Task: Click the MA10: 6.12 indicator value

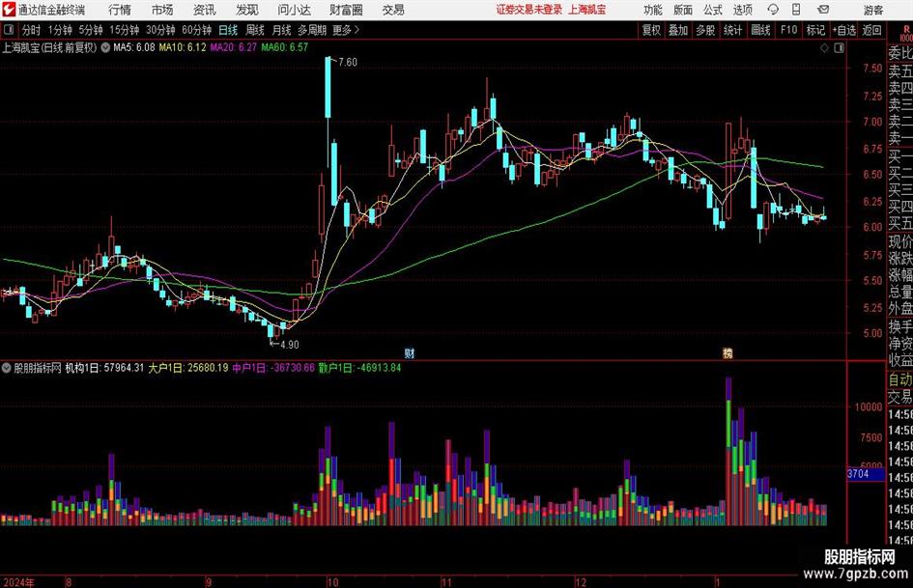Action: coord(183,47)
